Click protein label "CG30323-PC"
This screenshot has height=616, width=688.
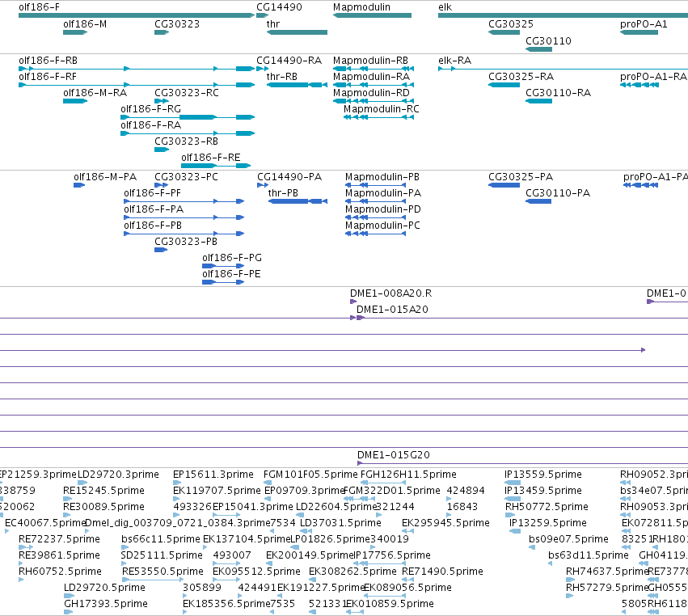pos(186,177)
